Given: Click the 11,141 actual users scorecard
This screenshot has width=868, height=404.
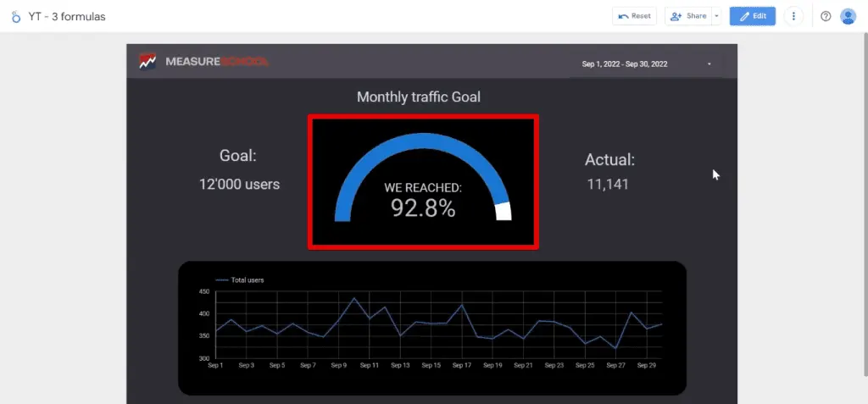Looking at the screenshot, I should [x=608, y=184].
